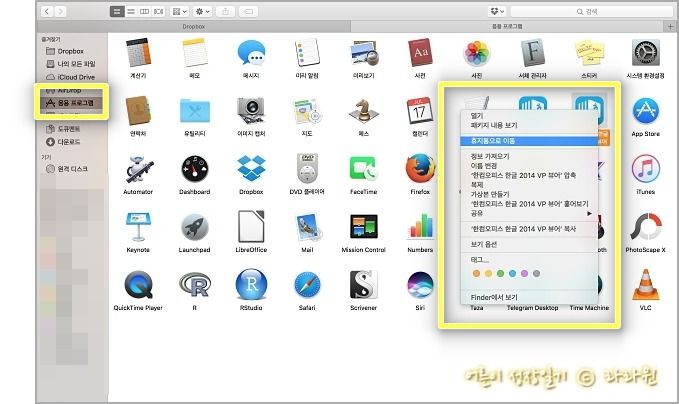Viewport: 679px width, 404px height.
Task: Open the Keynote app icon
Action: pyautogui.click(x=138, y=226)
